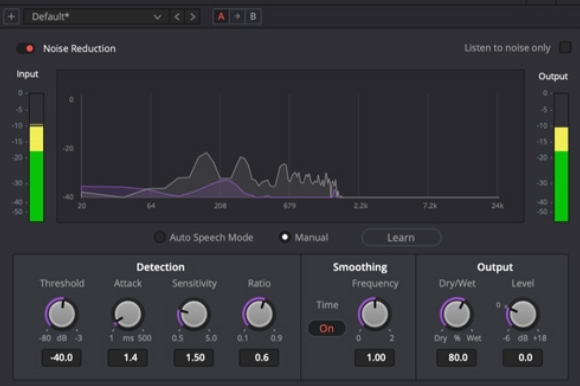Toggle the Smoothing Time On button
Screen dimensions: 580x386
(327, 328)
